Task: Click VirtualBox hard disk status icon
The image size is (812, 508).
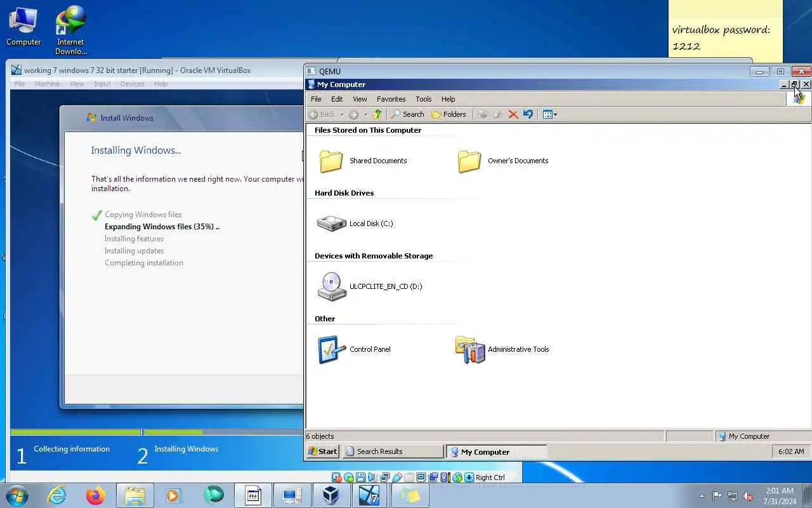Action: (x=337, y=478)
